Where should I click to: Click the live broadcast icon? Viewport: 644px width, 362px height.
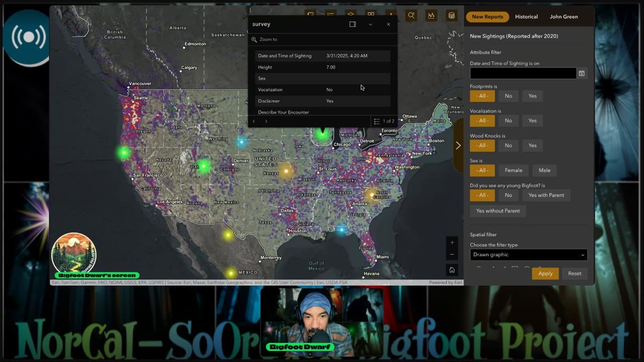(29, 37)
